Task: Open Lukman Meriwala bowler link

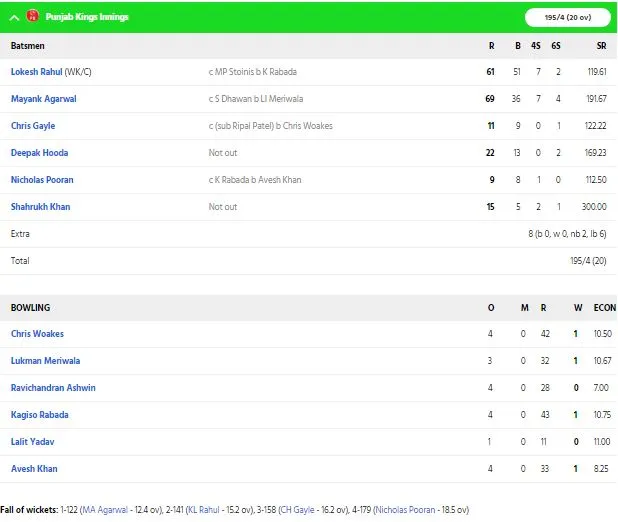Action: (45, 361)
